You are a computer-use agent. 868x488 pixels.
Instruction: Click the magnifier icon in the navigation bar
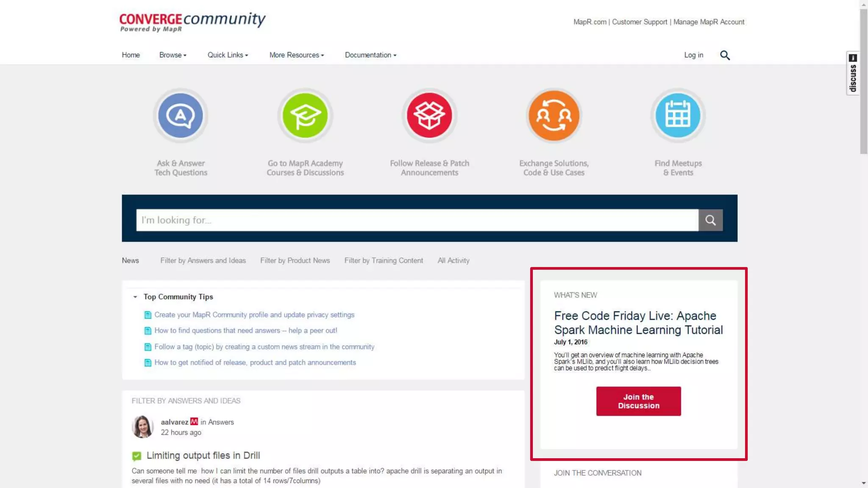(x=725, y=55)
